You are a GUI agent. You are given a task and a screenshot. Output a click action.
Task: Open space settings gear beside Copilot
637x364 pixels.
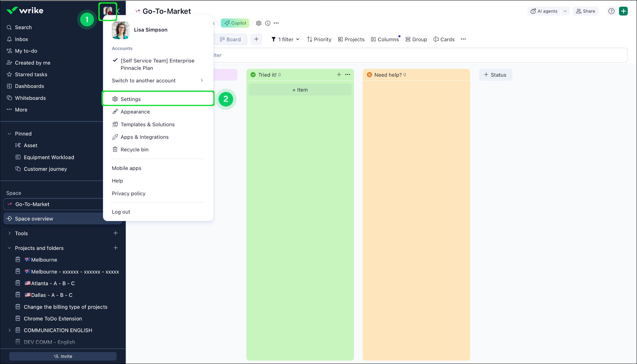(259, 23)
